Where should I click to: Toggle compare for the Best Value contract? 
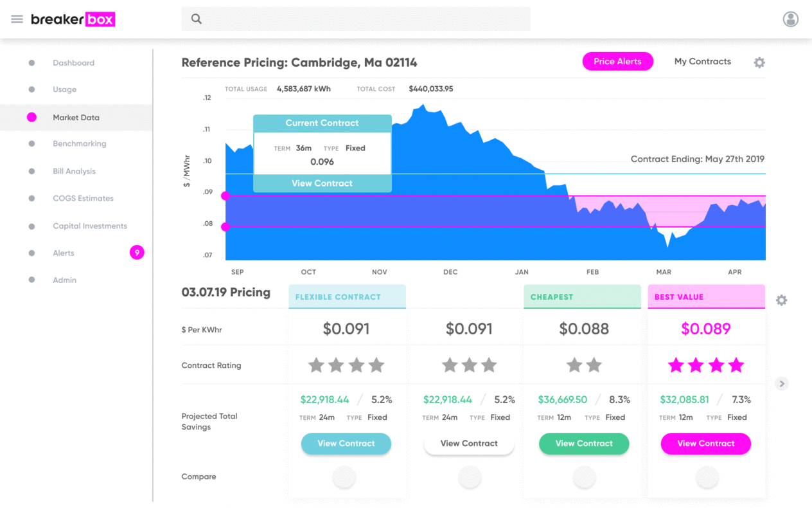[x=707, y=477]
